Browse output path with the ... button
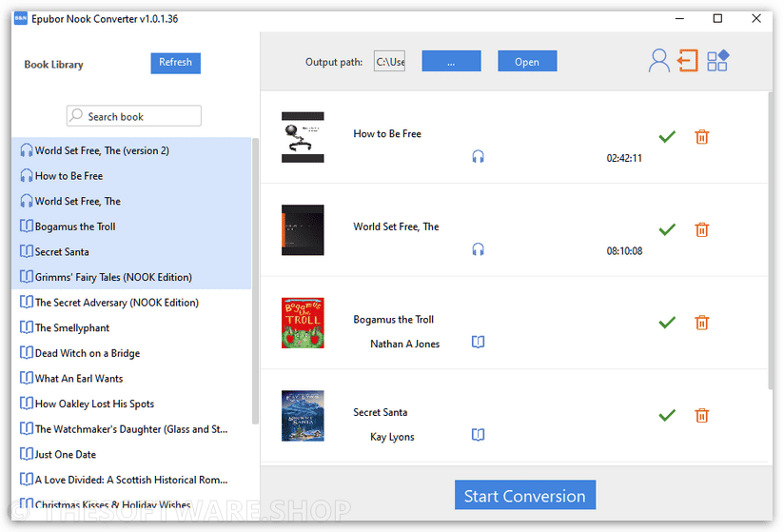This screenshot has height=532, width=784. [x=451, y=61]
